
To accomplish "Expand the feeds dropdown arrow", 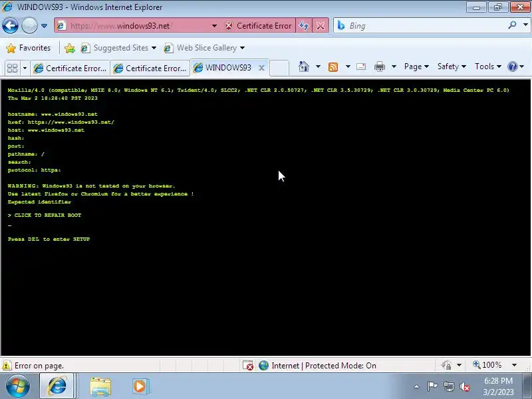I will [348, 66].
